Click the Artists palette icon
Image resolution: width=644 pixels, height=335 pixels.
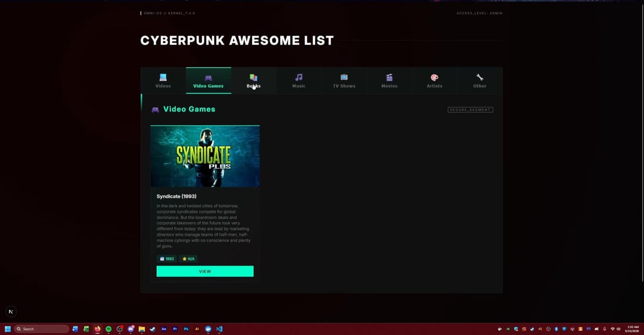[435, 77]
